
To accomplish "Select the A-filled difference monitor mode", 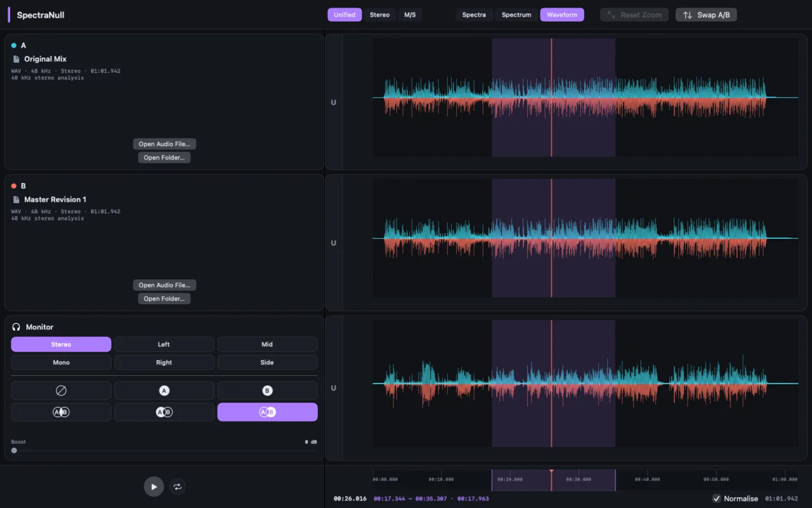I will [164, 412].
